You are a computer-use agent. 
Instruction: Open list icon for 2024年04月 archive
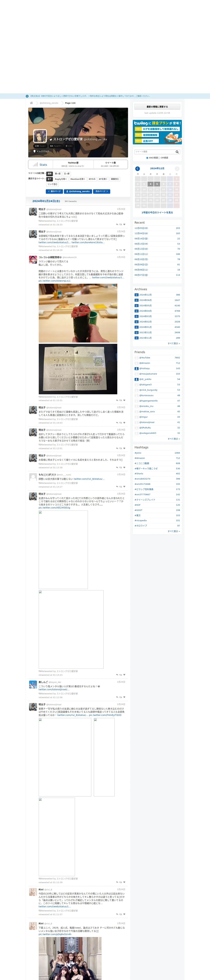pyautogui.click(x=136, y=311)
